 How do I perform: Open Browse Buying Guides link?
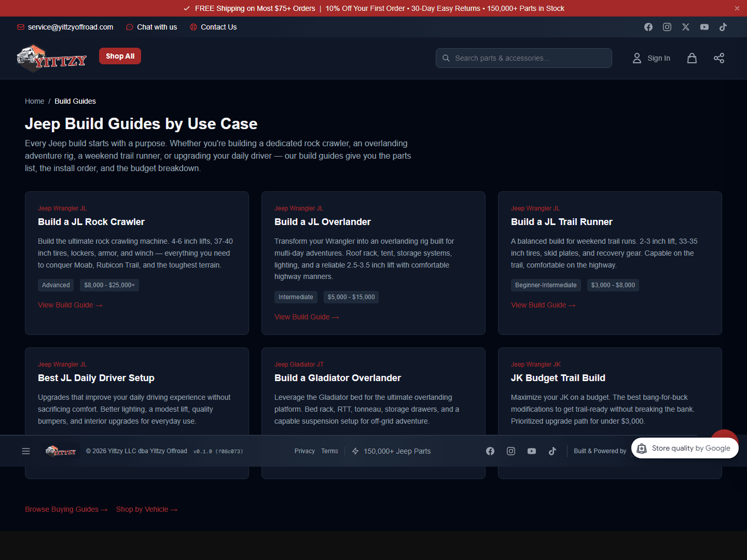66,509
